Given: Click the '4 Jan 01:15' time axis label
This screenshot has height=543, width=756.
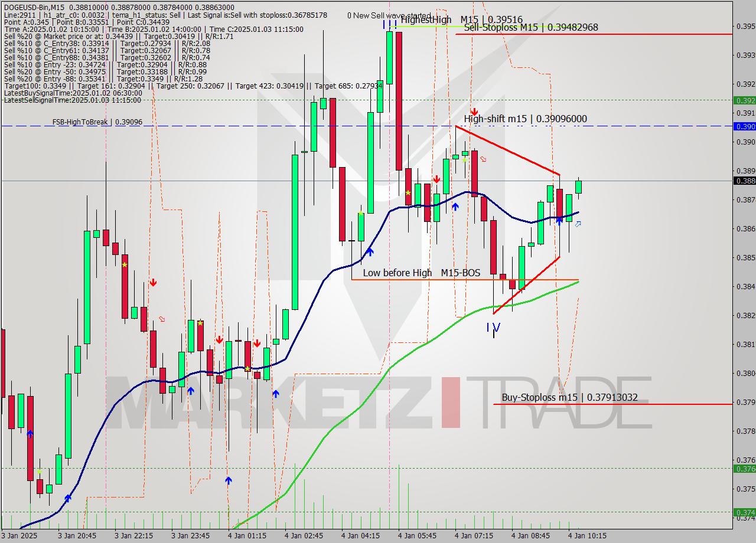Looking at the screenshot, I should coord(247,536).
